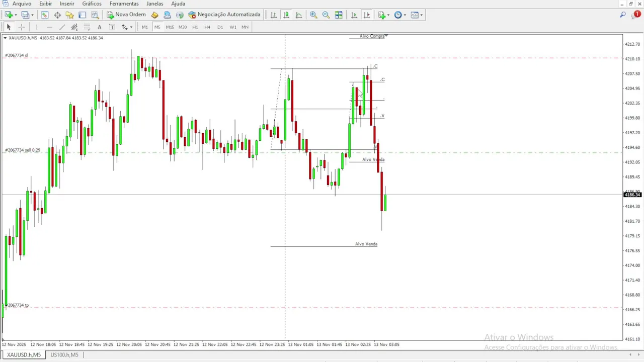Zoom out on the chart
This screenshot has width=644, height=362.
326,15
